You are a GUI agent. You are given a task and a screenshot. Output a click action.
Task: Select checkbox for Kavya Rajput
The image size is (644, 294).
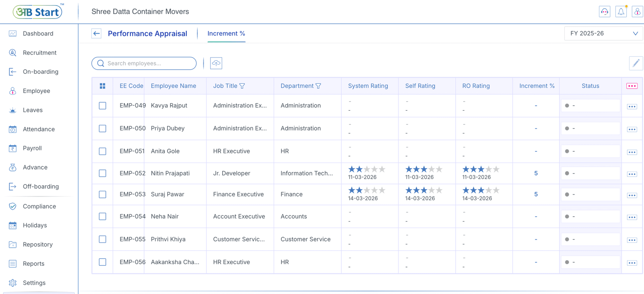click(x=103, y=106)
